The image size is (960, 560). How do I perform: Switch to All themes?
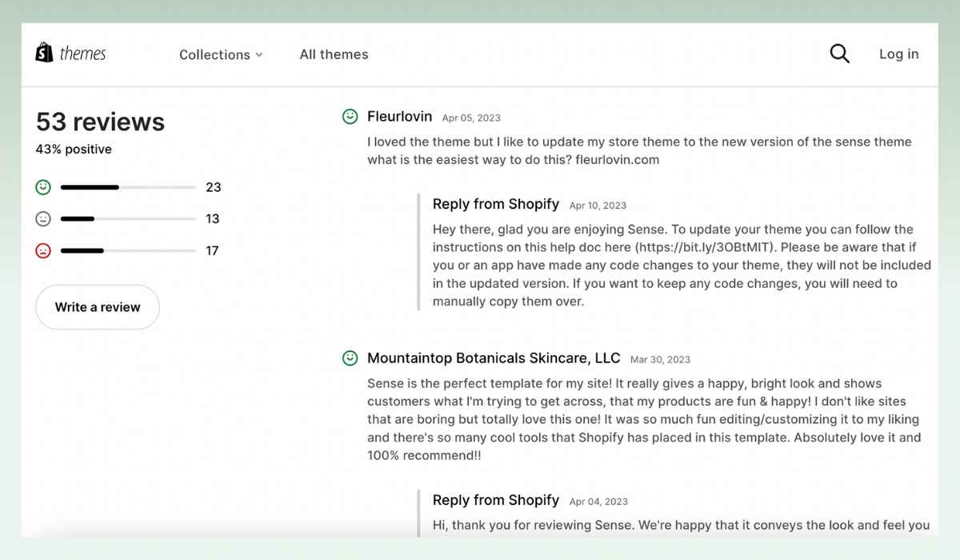pyautogui.click(x=334, y=54)
